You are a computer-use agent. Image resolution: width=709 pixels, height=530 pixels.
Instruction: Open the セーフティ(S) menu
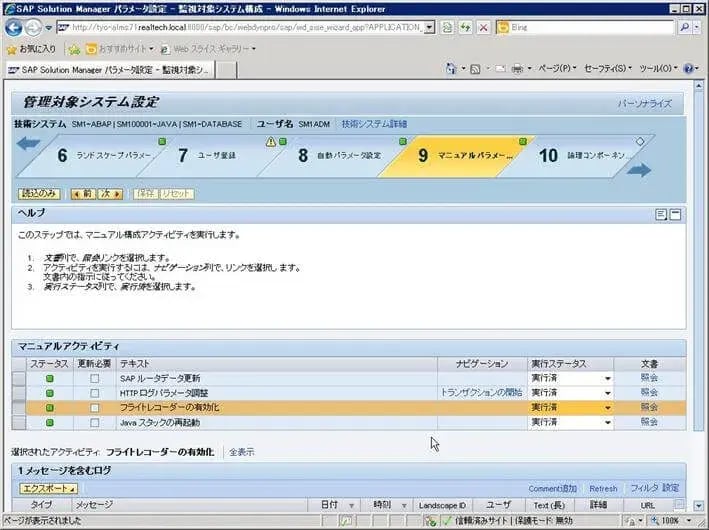pyautogui.click(x=608, y=69)
